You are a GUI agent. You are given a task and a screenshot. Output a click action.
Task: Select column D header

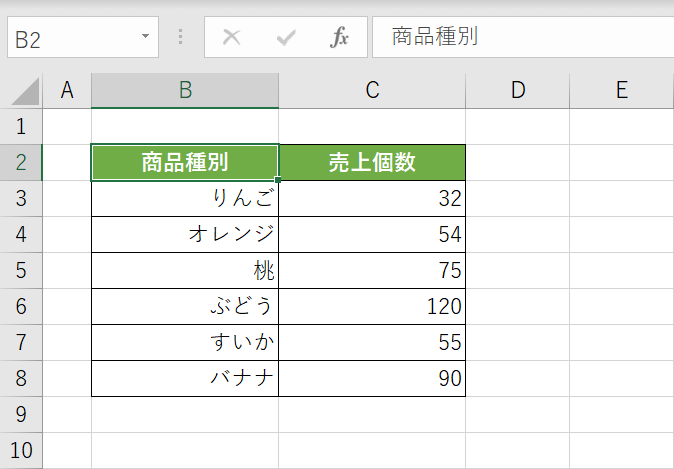pyautogui.click(x=517, y=90)
